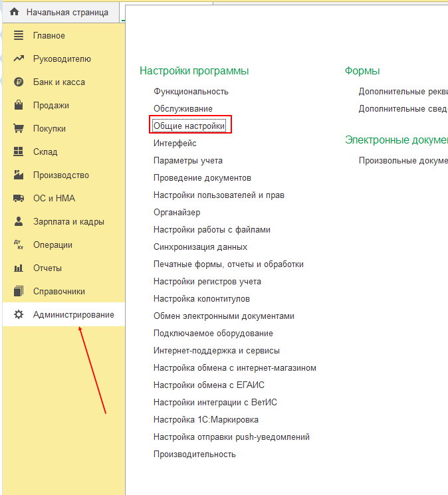Open the Настройка 1С:Маркировка link
Image resolution: width=448 pixels, height=495 pixels.
point(206,420)
